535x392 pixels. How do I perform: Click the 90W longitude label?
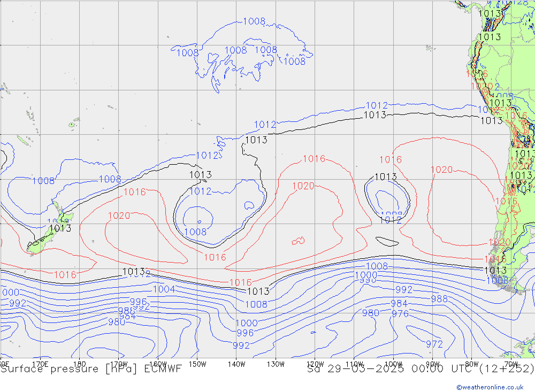[433, 364]
